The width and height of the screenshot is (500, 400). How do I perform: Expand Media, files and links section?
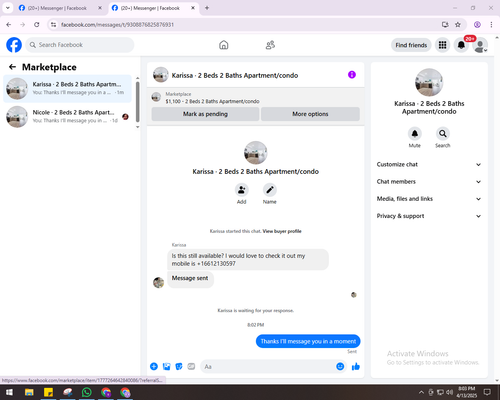point(429,199)
